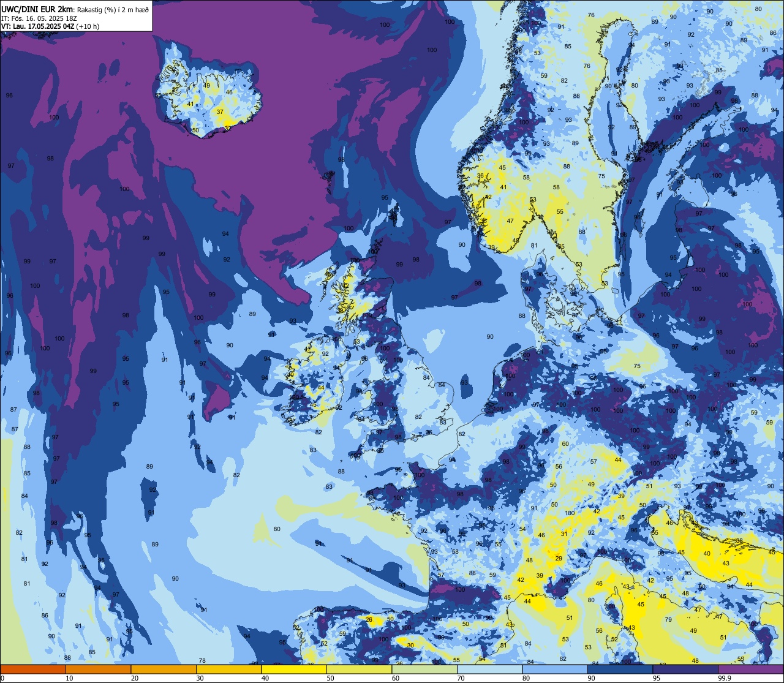Pick the 70–80 pale blue legend swatch

tap(489, 669)
